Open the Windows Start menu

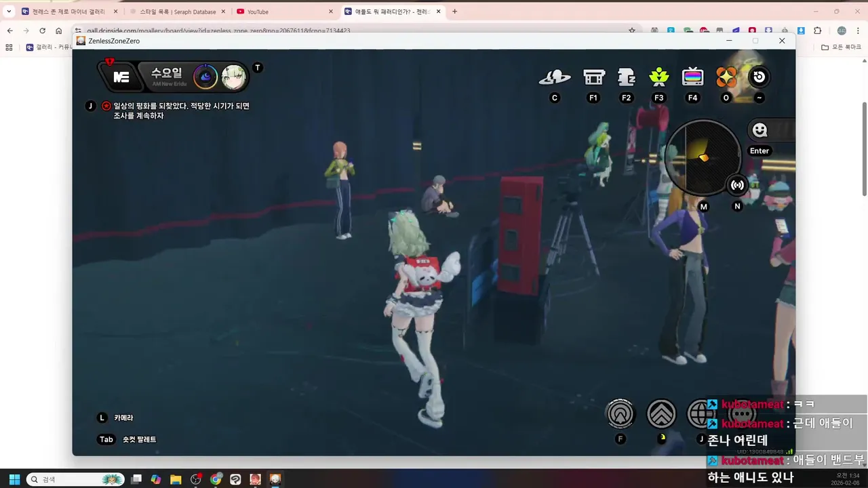click(x=14, y=479)
